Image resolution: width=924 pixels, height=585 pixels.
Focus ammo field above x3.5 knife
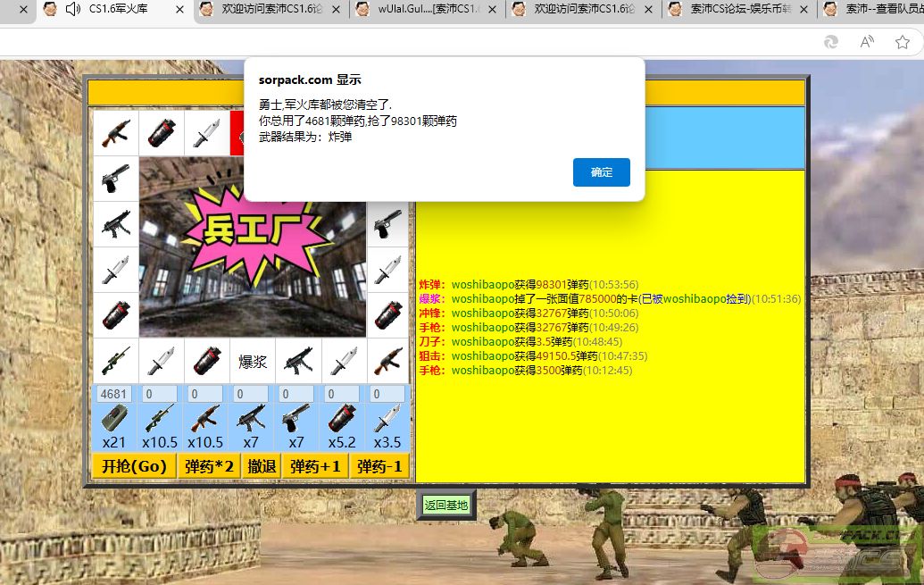[x=387, y=394]
